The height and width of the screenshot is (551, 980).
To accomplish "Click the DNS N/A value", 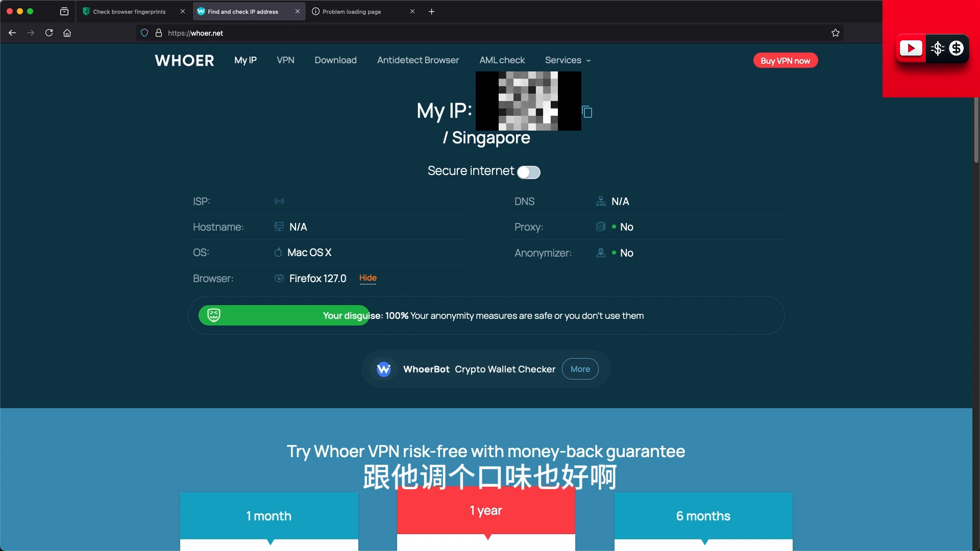I will point(620,202).
